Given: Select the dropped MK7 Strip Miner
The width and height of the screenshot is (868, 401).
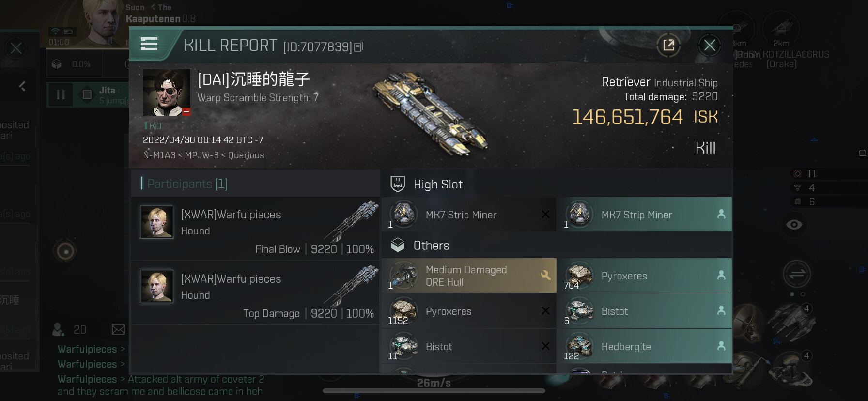Looking at the screenshot, I should [644, 215].
